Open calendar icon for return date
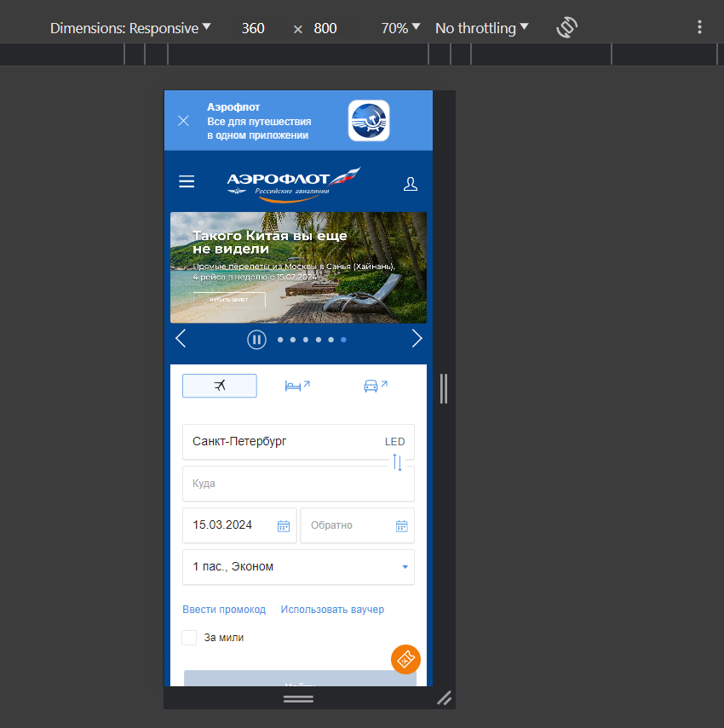Screen dimensions: 724x728 tap(402, 525)
